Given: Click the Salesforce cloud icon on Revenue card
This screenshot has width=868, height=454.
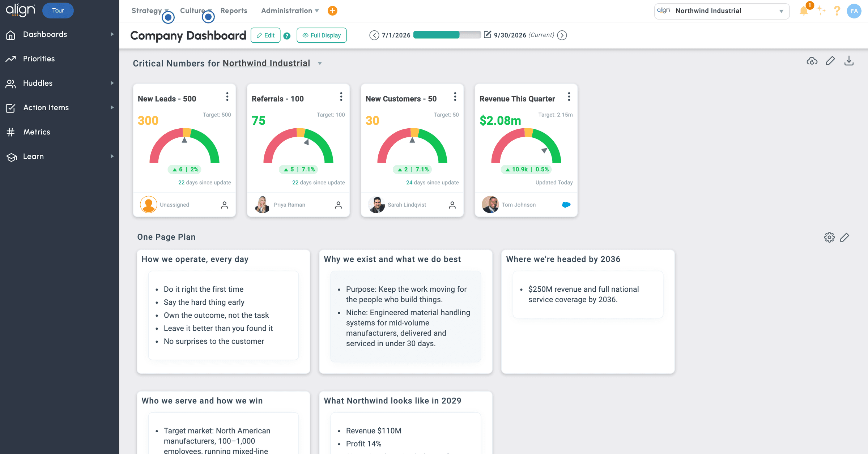Looking at the screenshot, I should point(566,205).
